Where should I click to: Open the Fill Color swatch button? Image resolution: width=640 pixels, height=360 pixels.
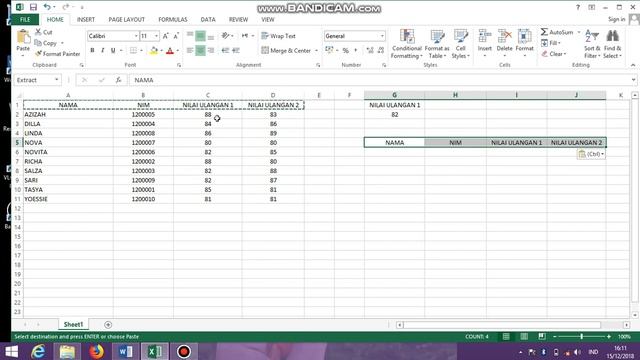[x=153, y=50]
